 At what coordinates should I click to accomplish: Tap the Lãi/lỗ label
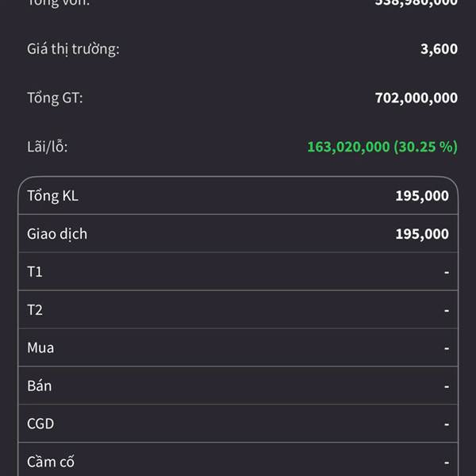53,147
